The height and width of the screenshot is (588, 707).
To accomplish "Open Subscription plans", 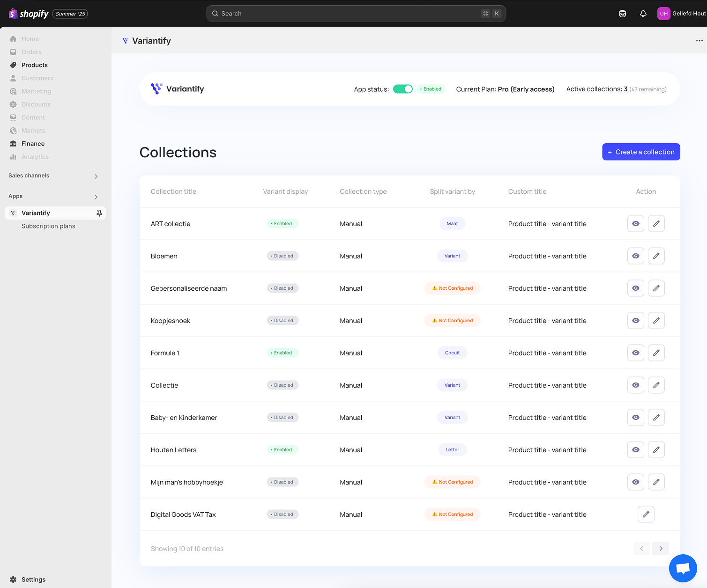I will (48, 226).
